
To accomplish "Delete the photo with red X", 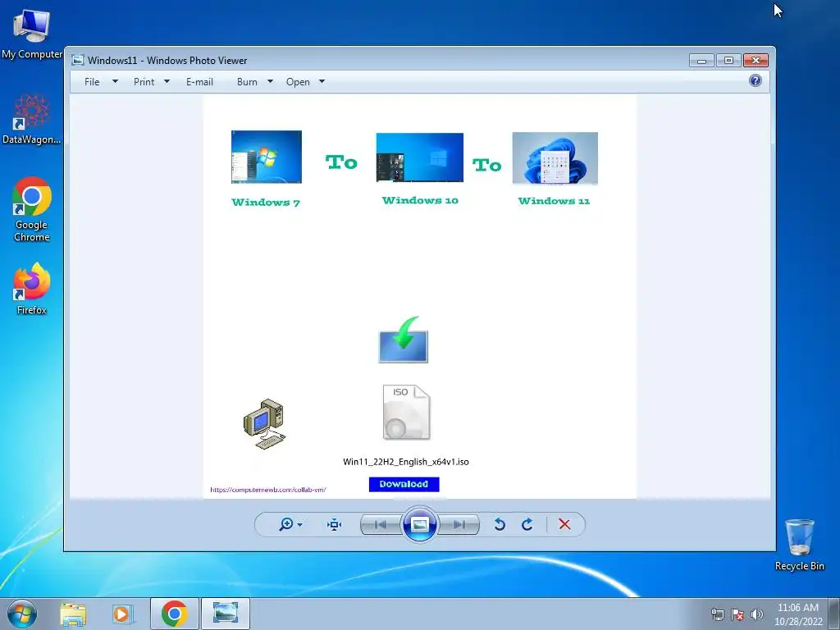I will [564, 524].
